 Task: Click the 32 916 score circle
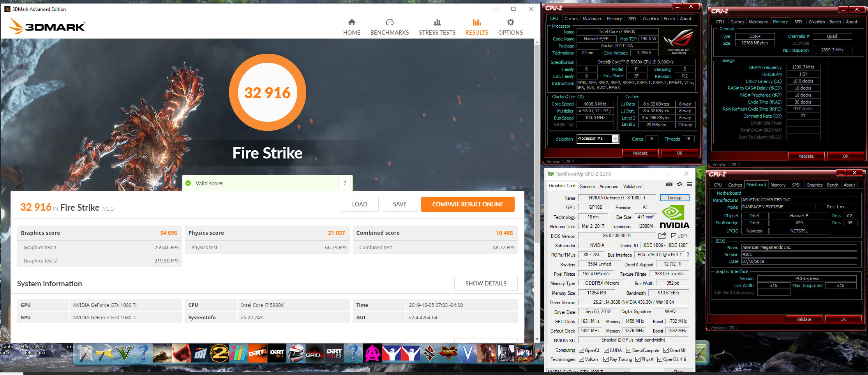pyautogui.click(x=267, y=92)
